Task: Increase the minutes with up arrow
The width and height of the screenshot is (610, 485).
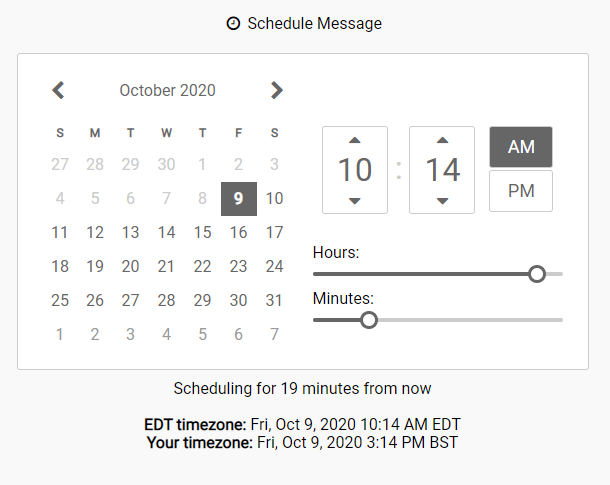Action: click(442, 140)
